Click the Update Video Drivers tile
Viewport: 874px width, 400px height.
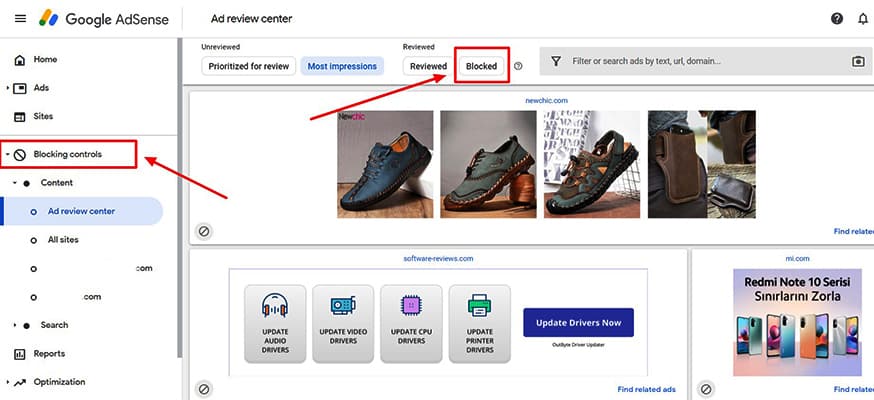pyautogui.click(x=343, y=324)
